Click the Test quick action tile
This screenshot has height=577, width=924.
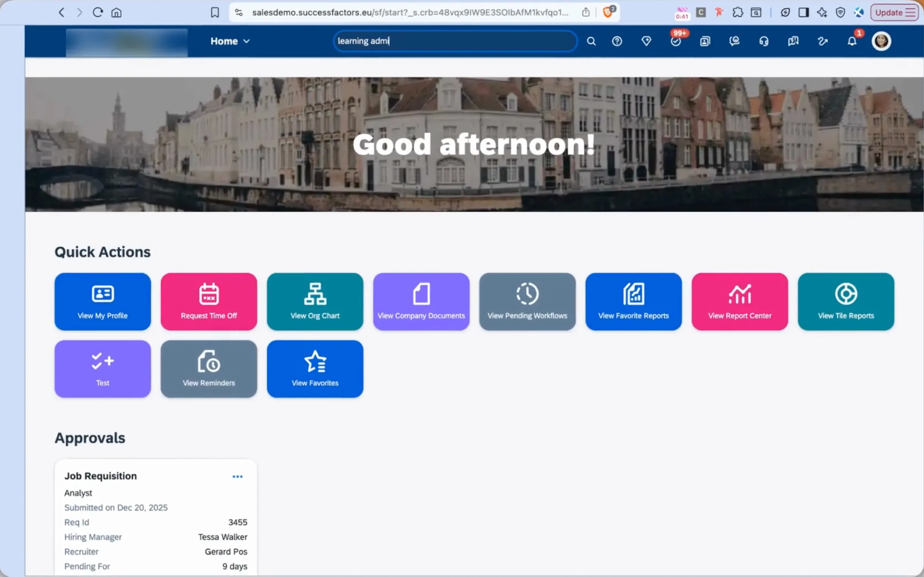103,369
